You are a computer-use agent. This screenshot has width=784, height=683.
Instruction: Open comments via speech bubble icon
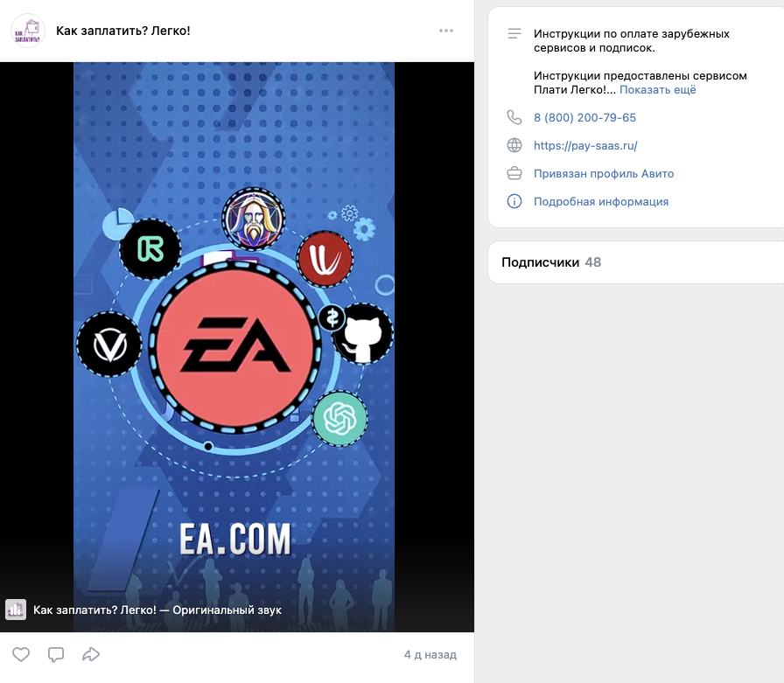[x=56, y=654]
